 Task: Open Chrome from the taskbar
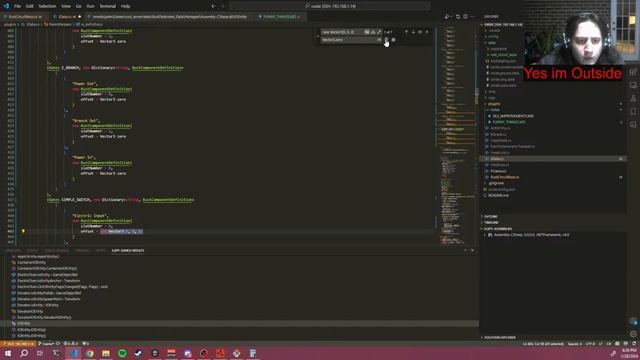click(x=89, y=353)
